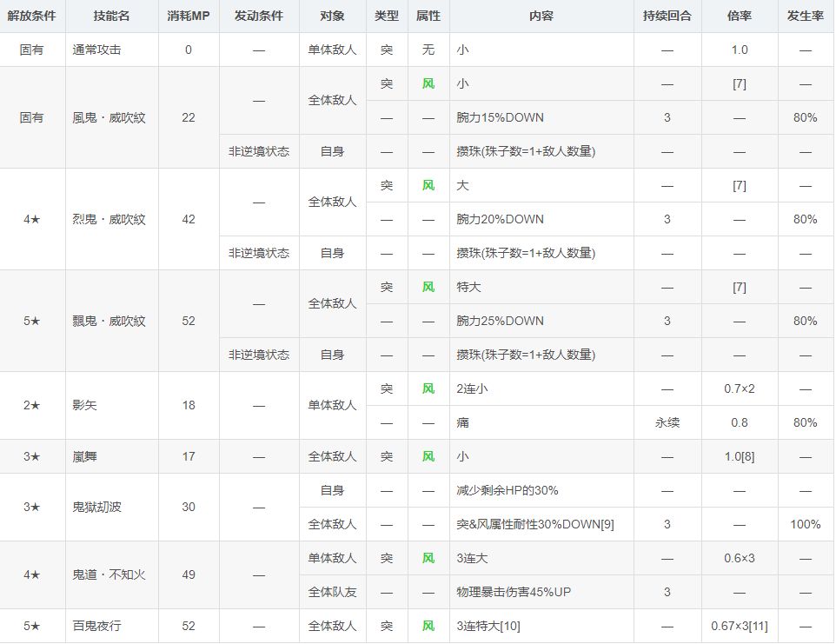Click the 技能名 column header
836x644 pixels.
click(x=111, y=16)
